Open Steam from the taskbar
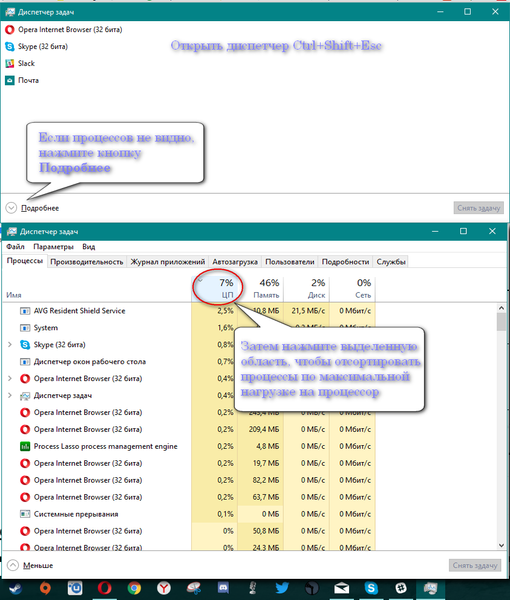Screen dimensions: 510x600 16,588
